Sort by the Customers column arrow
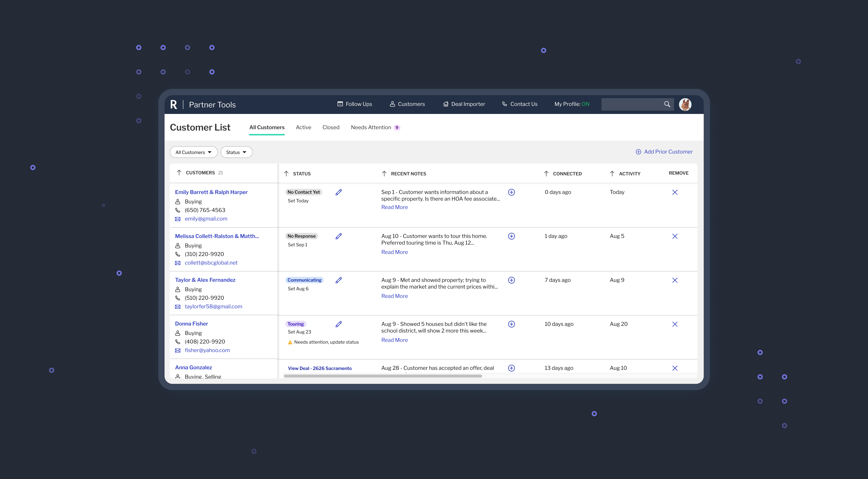 [179, 173]
